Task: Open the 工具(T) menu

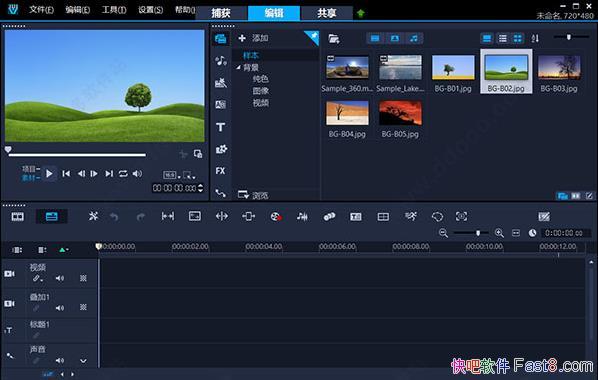Action: [114, 10]
